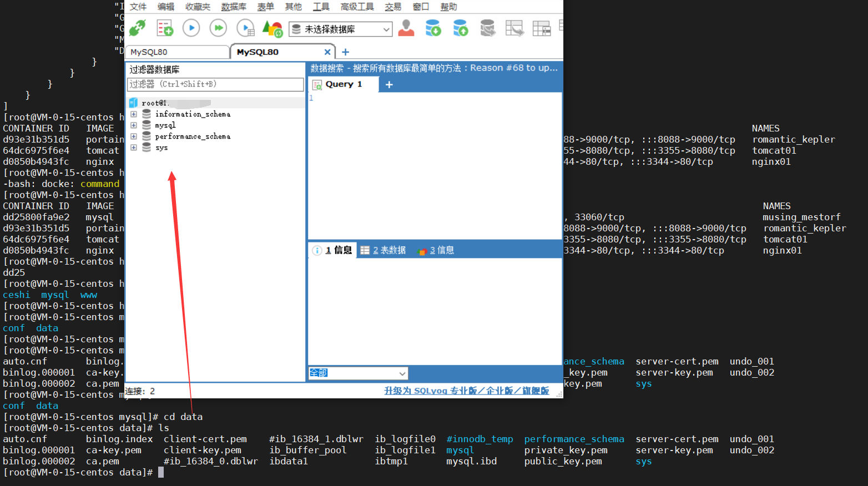Open the 2 表数据 tab
The width and height of the screenshot is (868, 486).
[383, 250]
